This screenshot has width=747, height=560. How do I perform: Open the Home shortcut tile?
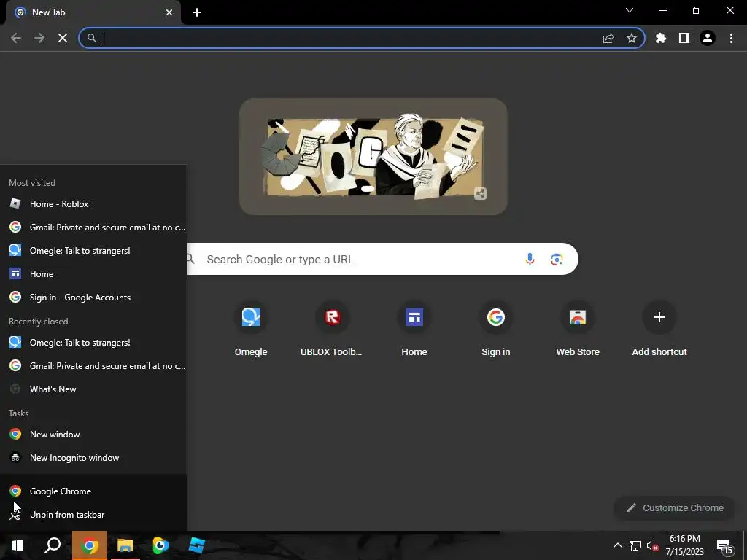(x=414, y=329)
